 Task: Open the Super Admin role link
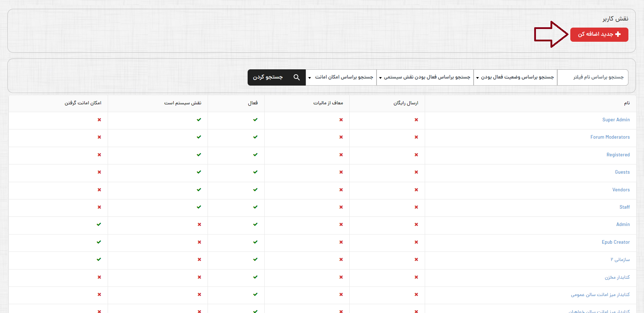point(616,120)
